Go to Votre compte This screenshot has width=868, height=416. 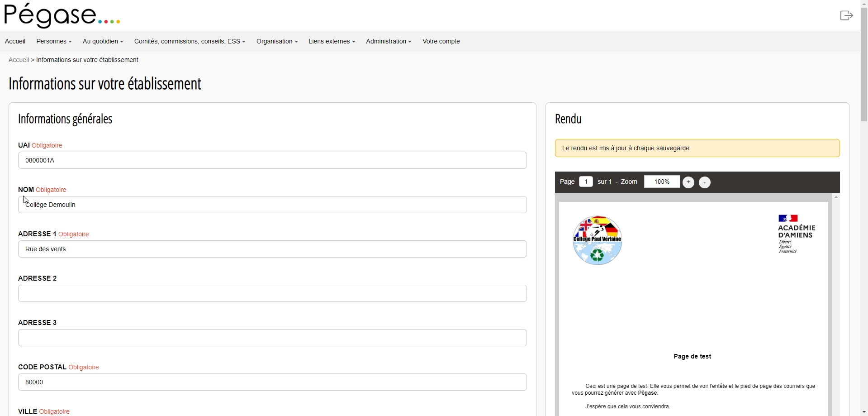tap(441, 41)
